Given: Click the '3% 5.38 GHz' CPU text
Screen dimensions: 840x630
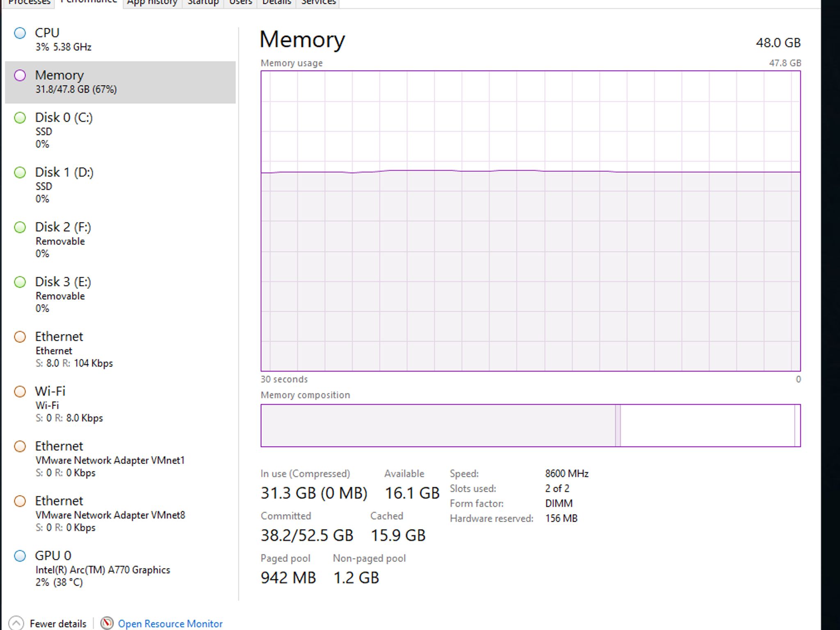Looking at the screenshot, I should tap(63, 47).
